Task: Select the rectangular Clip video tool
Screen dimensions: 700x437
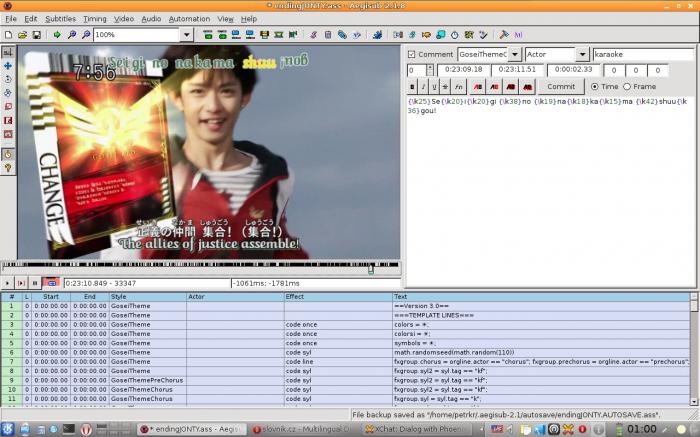Action: (8, 120)
